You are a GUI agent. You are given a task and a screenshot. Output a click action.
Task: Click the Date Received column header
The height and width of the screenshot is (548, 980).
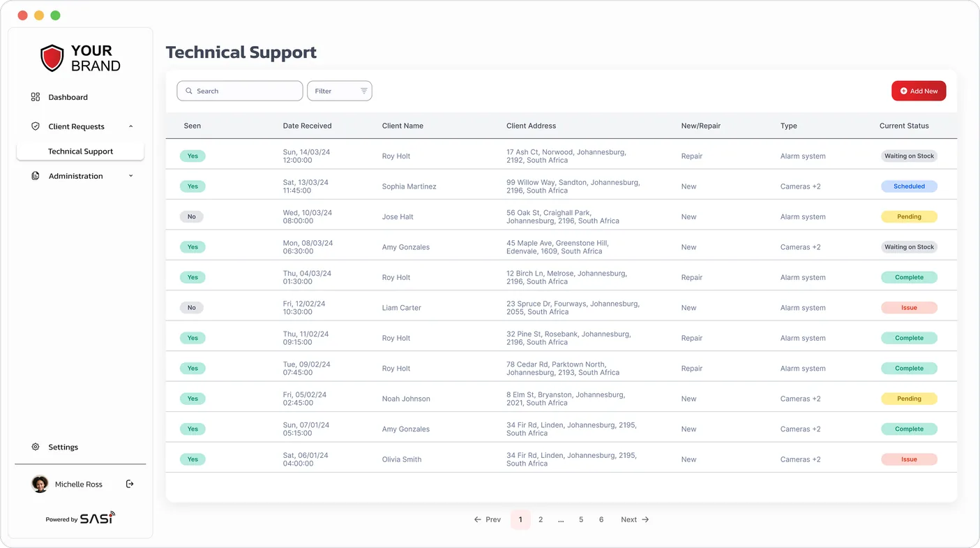point(307,126)
